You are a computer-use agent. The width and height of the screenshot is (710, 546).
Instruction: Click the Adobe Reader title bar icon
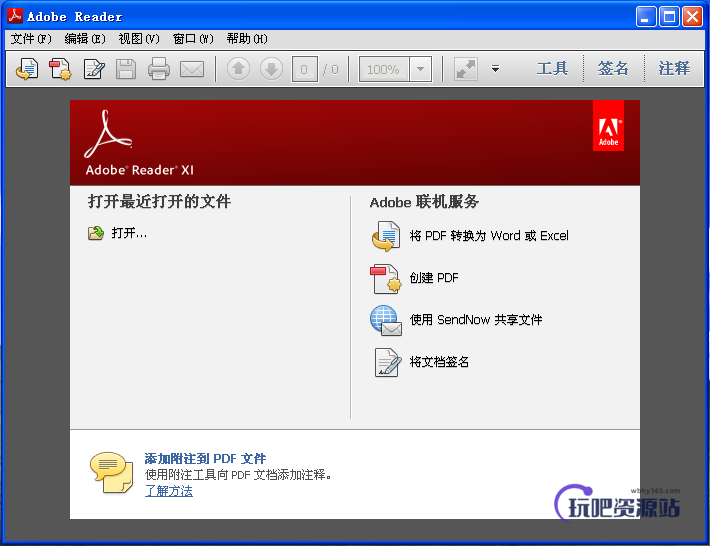[15, 16]
